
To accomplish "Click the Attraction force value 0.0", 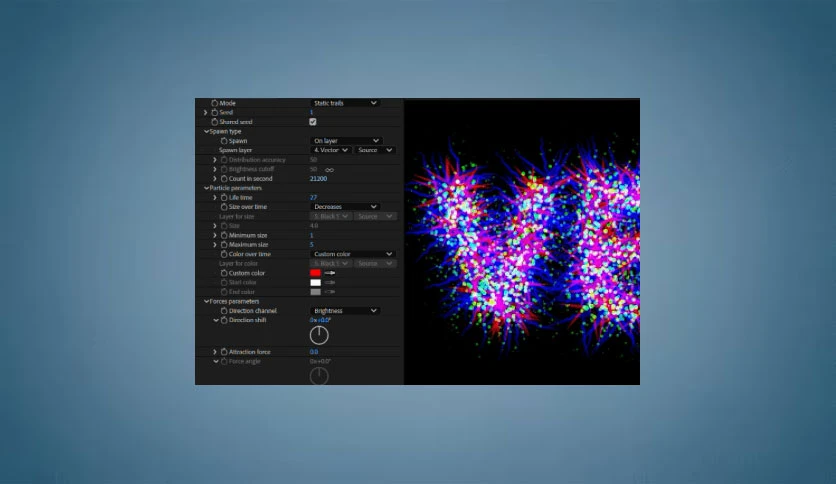I will click(x=314, y=352).
